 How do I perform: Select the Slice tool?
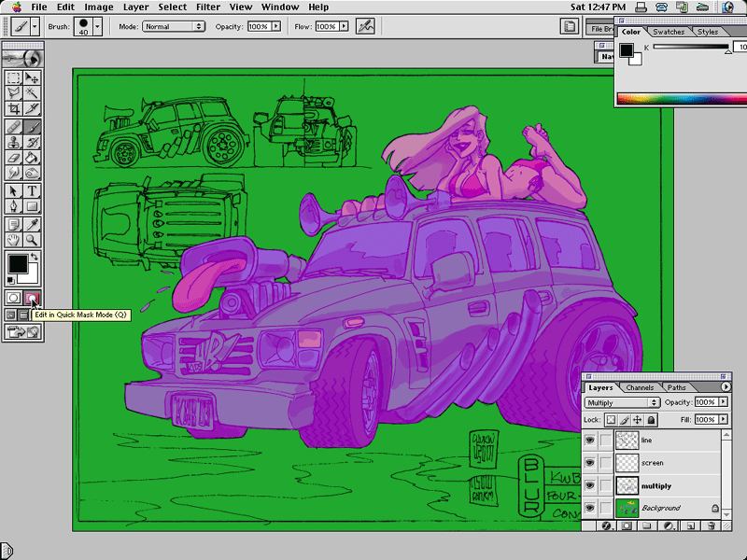pyautogui.click(x=32, y=108)
